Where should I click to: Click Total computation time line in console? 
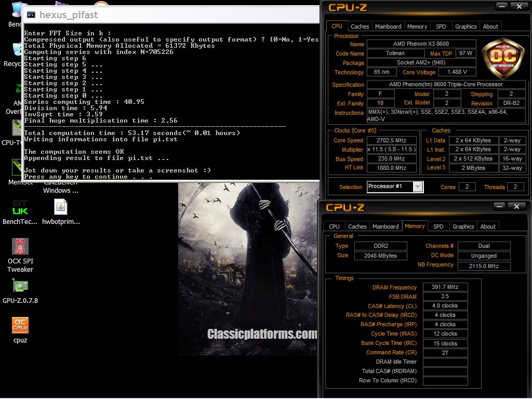click(x=131, y=133)
